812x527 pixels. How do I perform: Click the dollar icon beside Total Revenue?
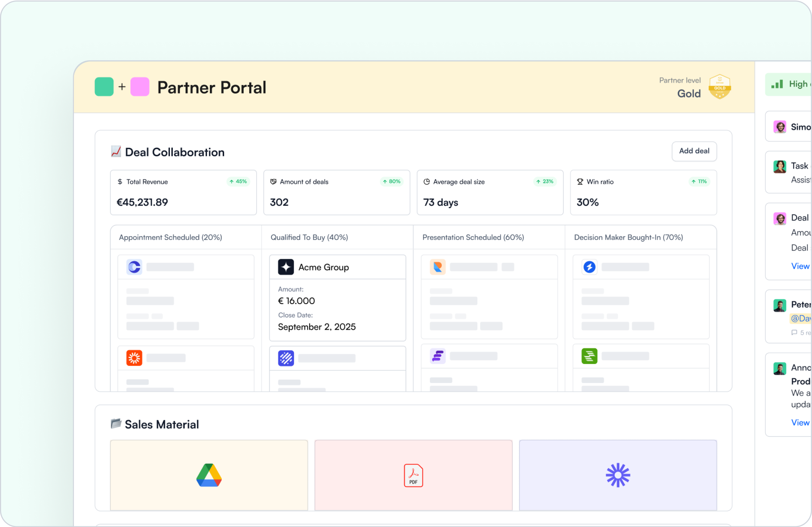click(x=120, y=182)
